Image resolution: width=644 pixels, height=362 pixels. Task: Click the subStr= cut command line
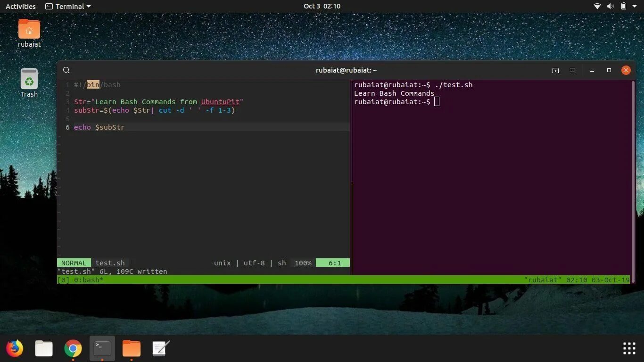pyautogui.click(x=154, y=110)
